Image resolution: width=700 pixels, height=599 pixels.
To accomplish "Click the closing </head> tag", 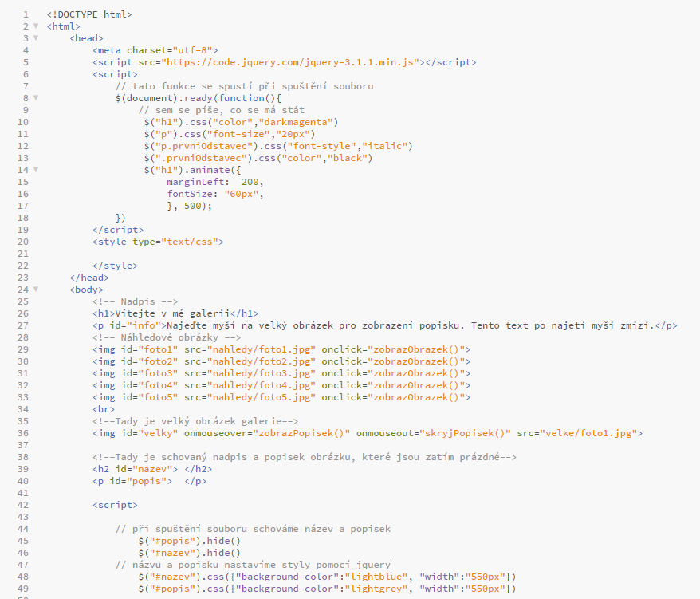I will tap(89, 278).
